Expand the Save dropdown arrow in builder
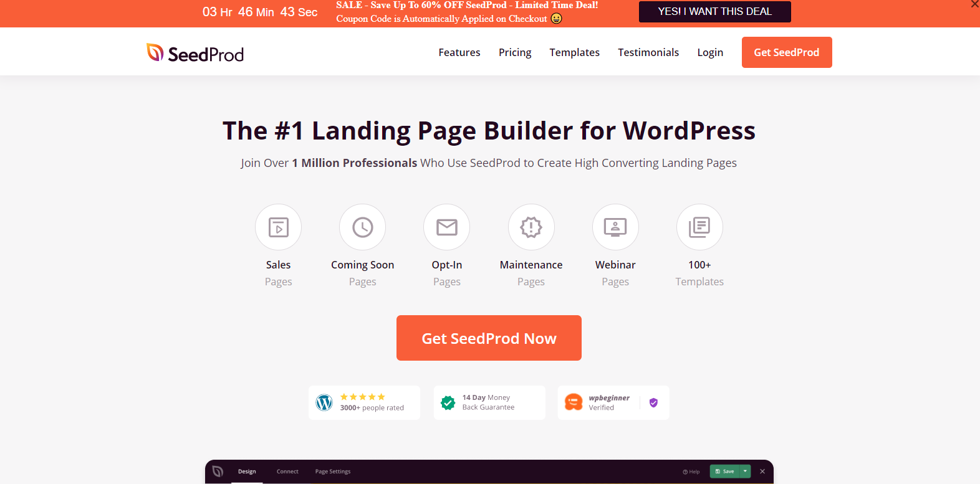 point(745,472)
